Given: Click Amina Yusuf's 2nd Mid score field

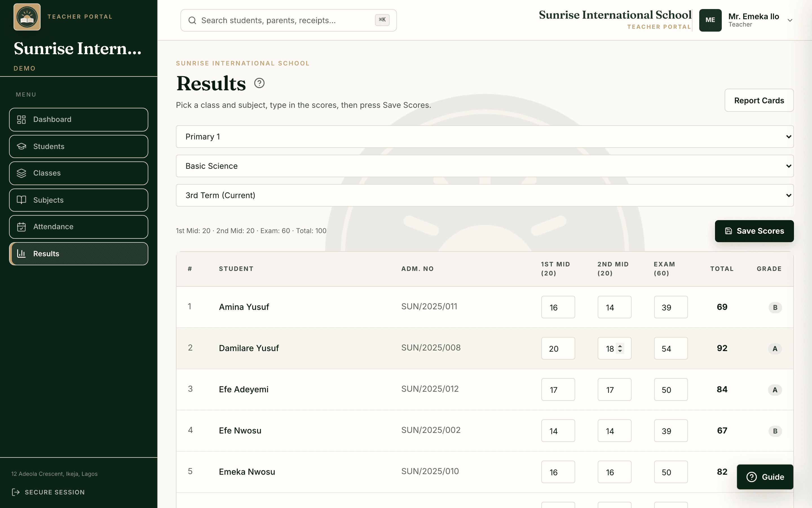Looking at the screenshot, I should click(614, 307).
